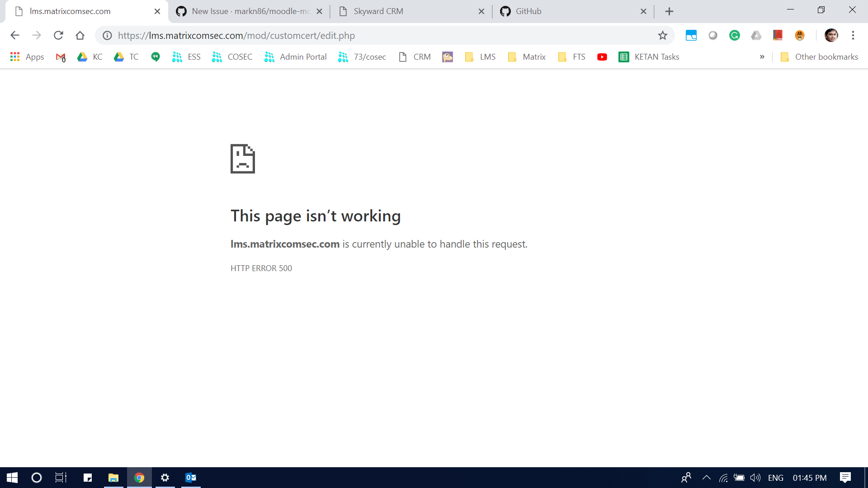Bookmark this page with star icon
Screen dimensions: 868x488
662,35
